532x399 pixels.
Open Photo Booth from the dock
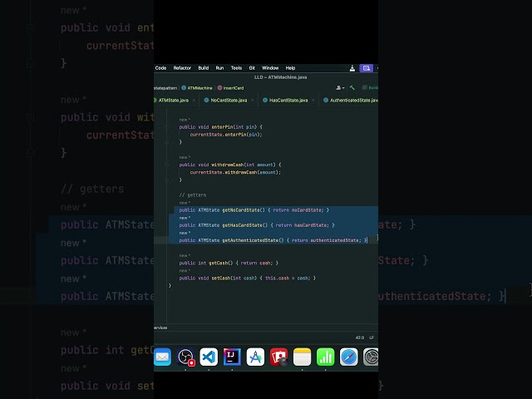point(278,357)
